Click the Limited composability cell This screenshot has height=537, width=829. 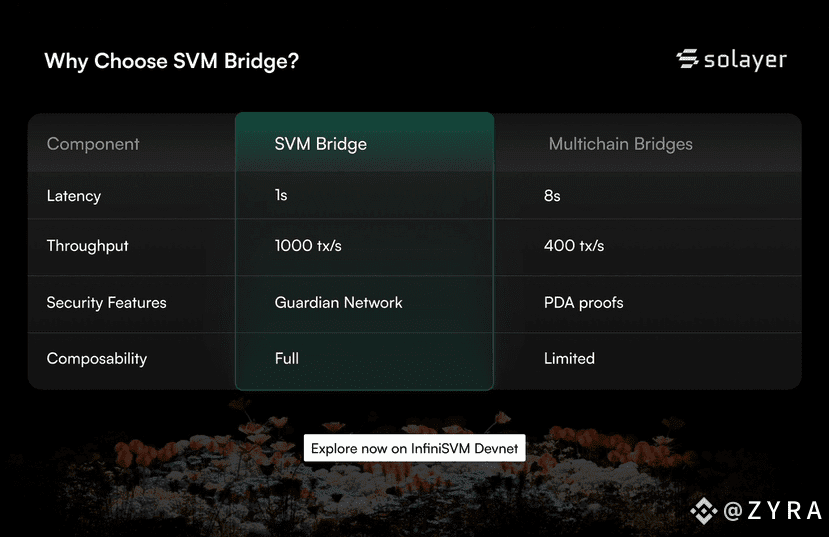[569, 358]
